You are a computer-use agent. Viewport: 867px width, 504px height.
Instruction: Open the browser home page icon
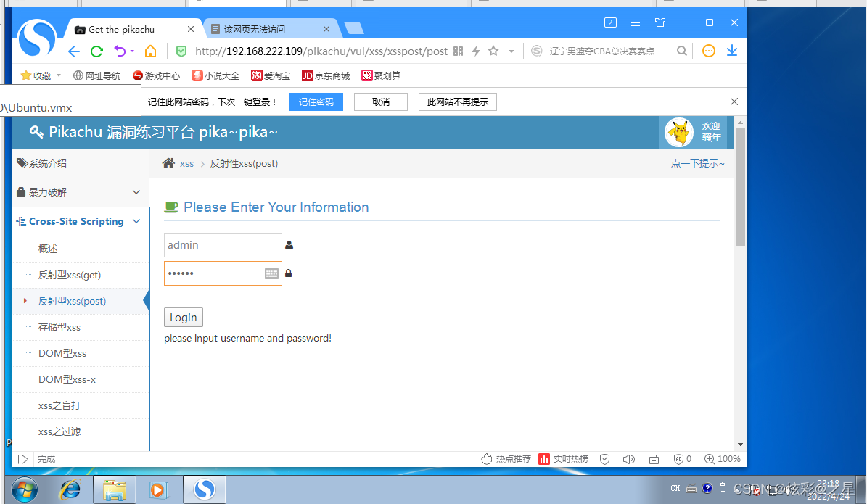point(150,51)
